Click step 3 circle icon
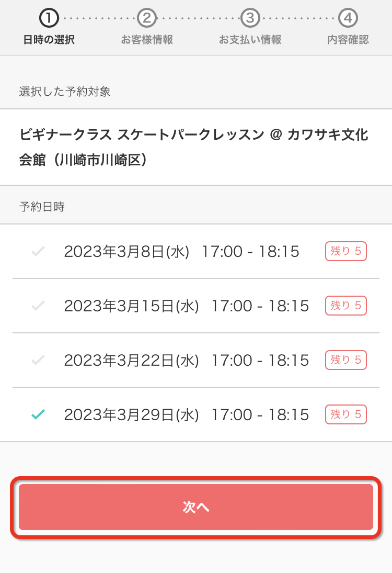This screenshot has height=573, width=392. (x=250, y=18)
